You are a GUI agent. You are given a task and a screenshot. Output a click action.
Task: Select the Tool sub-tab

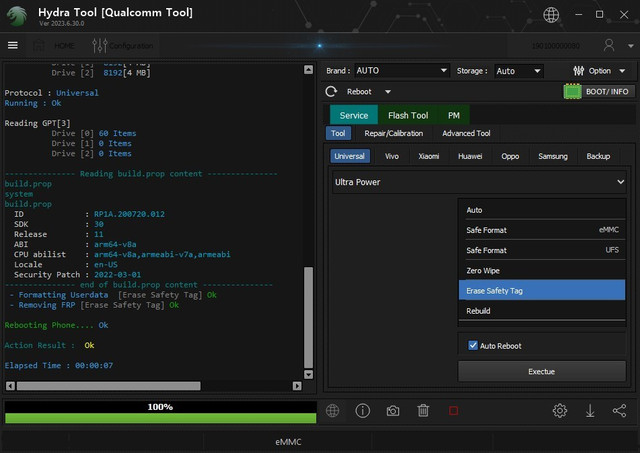(338, 133)
